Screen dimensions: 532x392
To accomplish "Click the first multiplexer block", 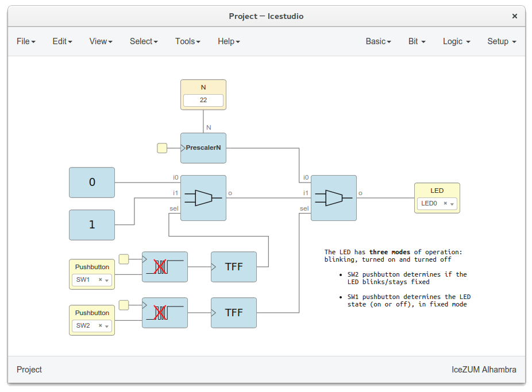I will click(203, 198).
